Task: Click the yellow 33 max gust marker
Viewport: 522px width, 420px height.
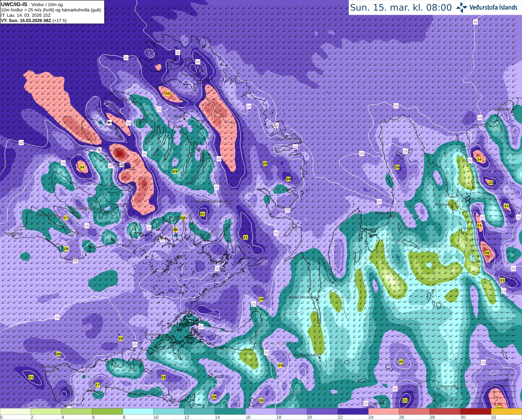Action: tap(479, 225)
